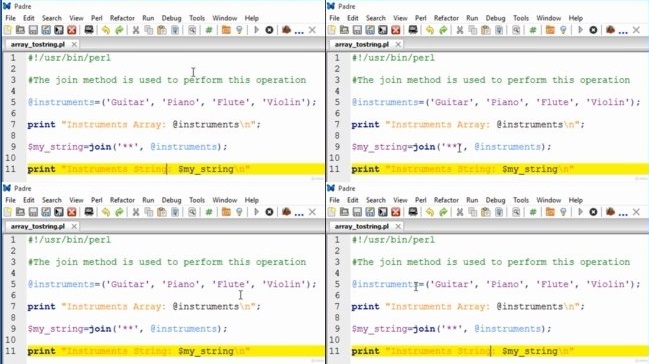Click the Run script play icon in the top-left toolbar
This screenshot has height=364, width=649.
click(256, 30)
